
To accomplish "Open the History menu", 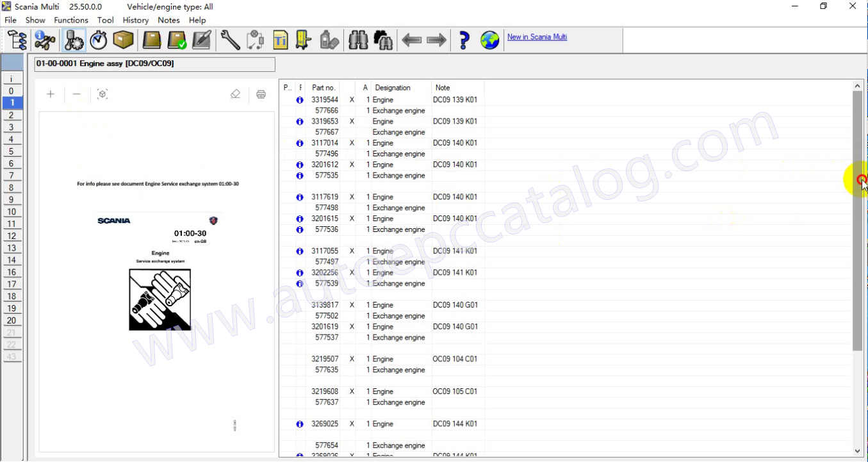I will tap(136, 20).
